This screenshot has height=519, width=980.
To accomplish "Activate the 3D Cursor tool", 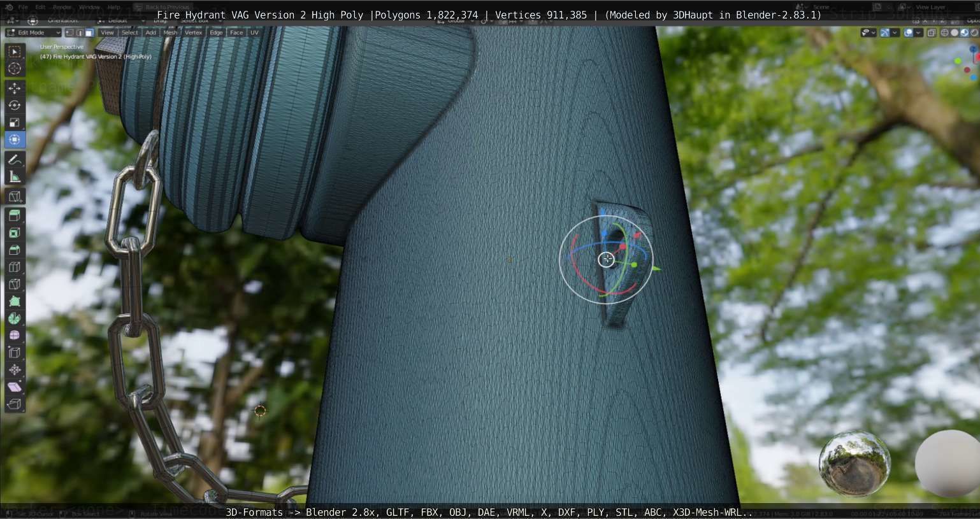I will [x=15, y=69].
